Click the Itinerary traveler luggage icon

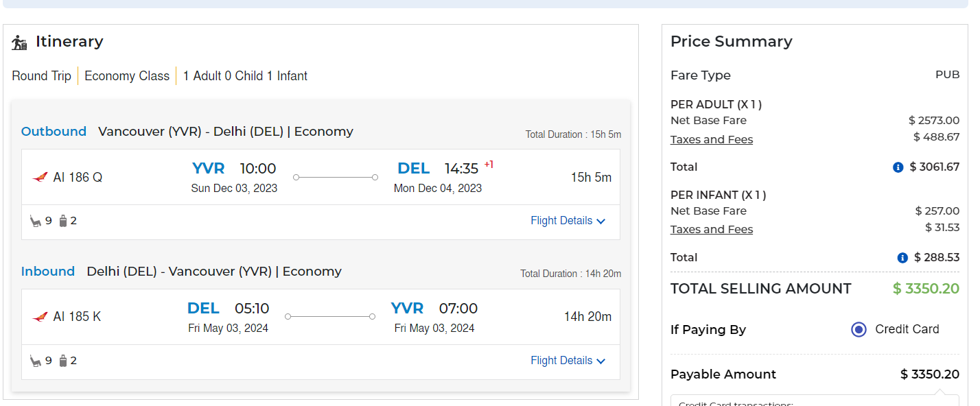tap(19, 43)
